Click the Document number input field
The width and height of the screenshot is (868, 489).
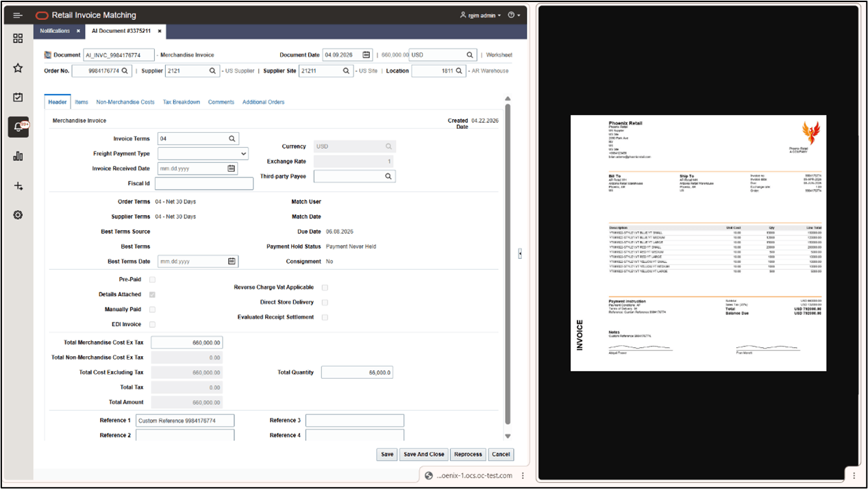119,55
